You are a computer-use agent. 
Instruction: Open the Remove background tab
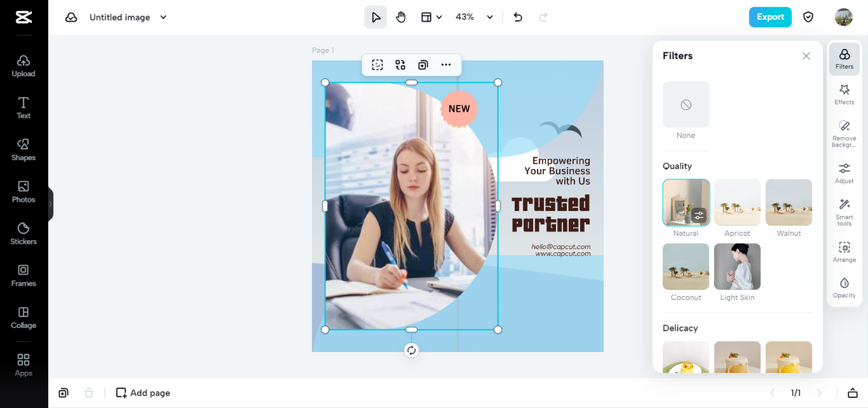coord(844,134)
